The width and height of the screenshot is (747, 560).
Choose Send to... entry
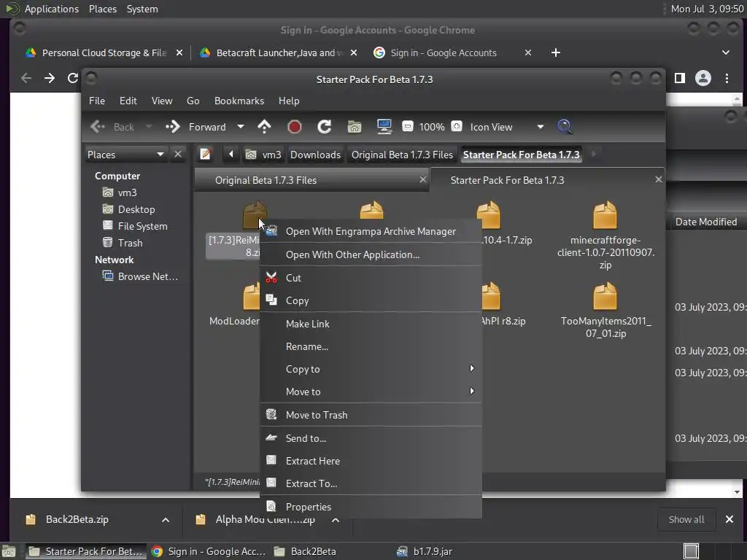pyautogui.click(x=371, y=438)
